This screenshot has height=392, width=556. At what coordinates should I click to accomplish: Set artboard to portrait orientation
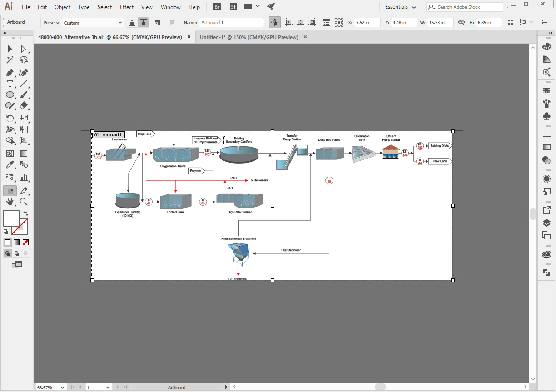click(132, 22)
